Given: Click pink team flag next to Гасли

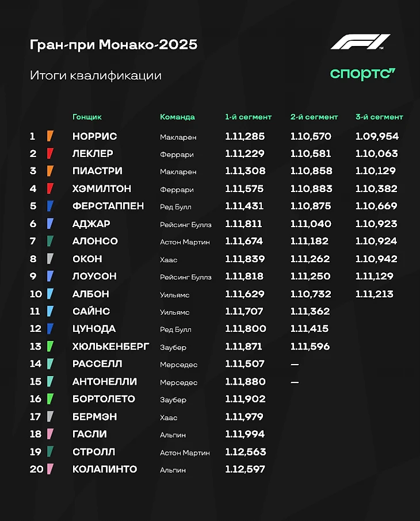Looking at the screenshot, I should coord(50,434).
